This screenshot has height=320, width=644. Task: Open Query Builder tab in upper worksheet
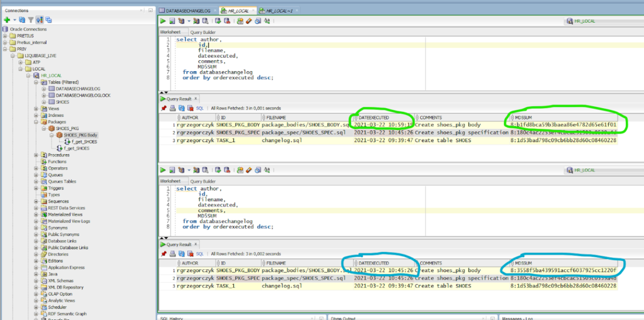pos(203,32)
